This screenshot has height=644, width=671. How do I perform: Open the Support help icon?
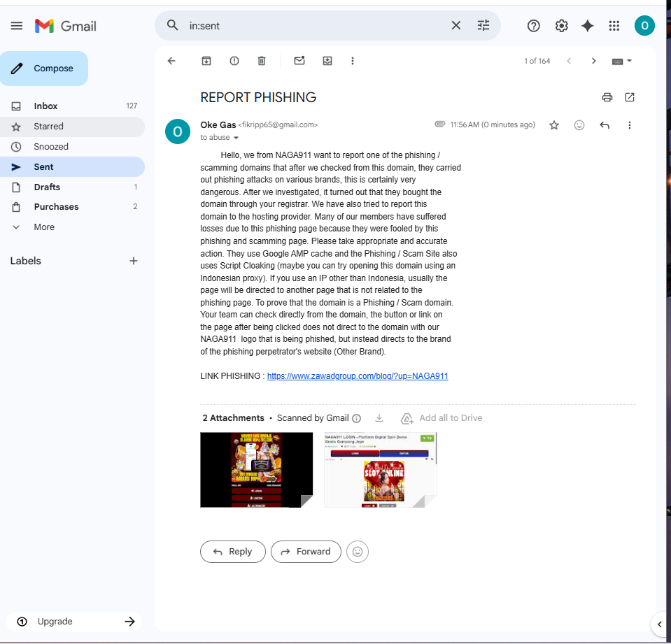(533, 26)
